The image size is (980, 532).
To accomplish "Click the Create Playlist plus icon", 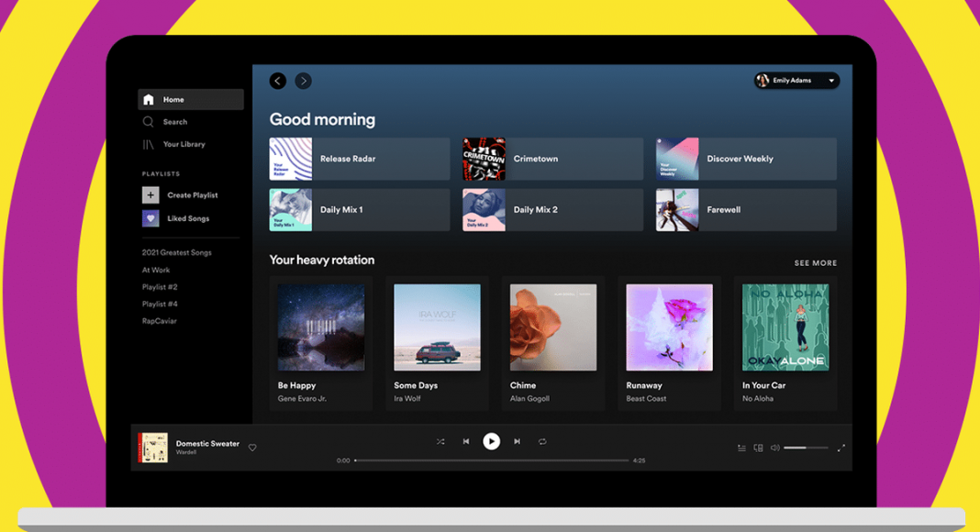I will 150,194.
